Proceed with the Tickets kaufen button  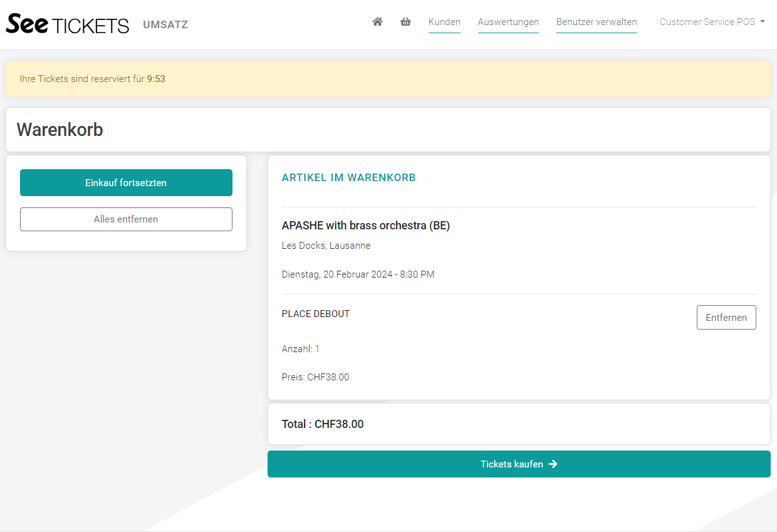519,464
